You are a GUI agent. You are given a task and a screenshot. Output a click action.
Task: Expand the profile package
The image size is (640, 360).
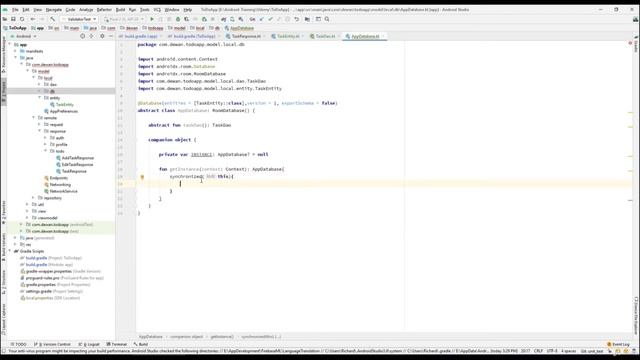tap(45, 144)
